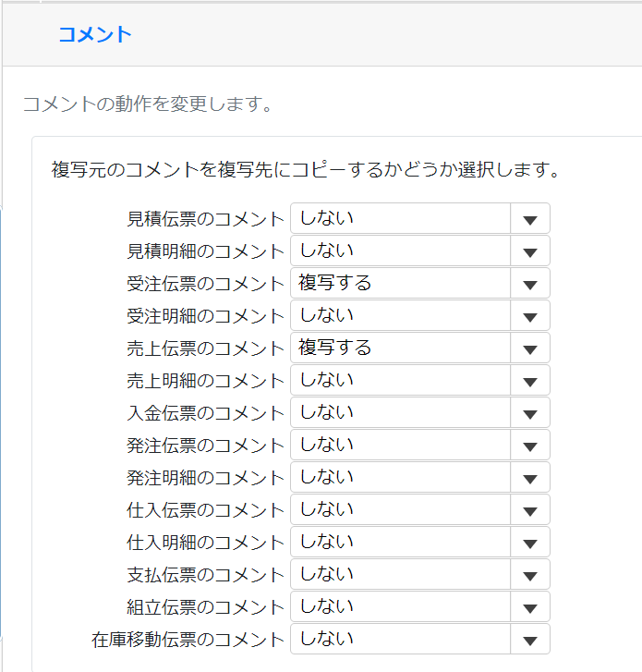Expand the 売上明細のコメント dropdown arrow

[530, 380]
